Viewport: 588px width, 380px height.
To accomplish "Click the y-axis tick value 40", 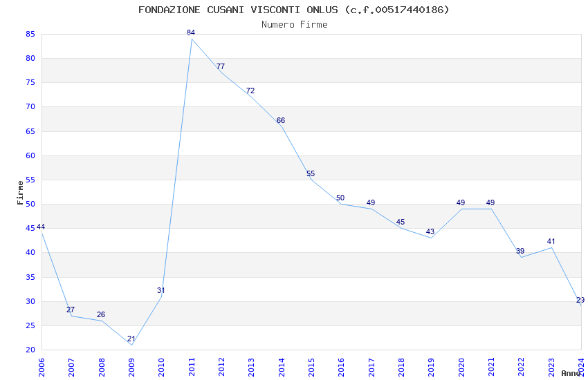I will click(x=30, y=252).
